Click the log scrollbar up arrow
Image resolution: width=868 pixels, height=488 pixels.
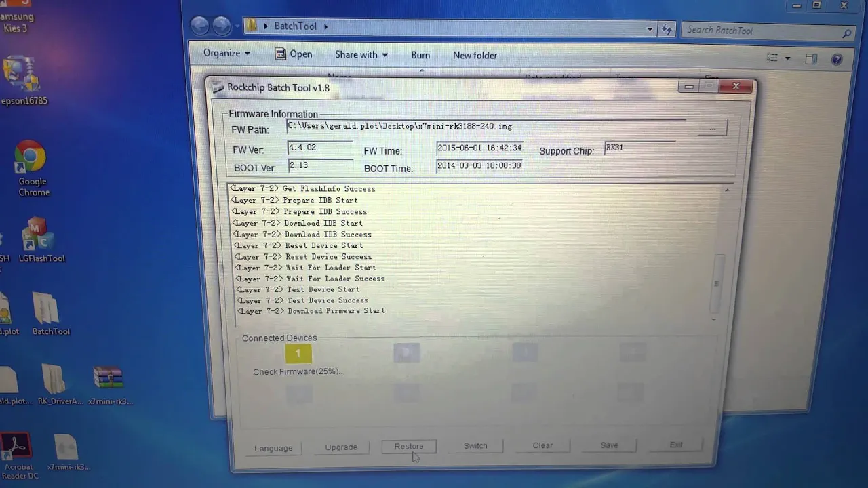(x=726, y=190)
